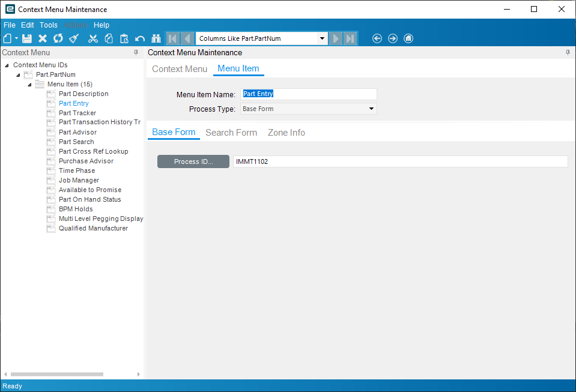Image resolution: width=576 pixels, height=392 pixels.
Task: Click the Paste clipboard icon
Action: tap(124, 38)
